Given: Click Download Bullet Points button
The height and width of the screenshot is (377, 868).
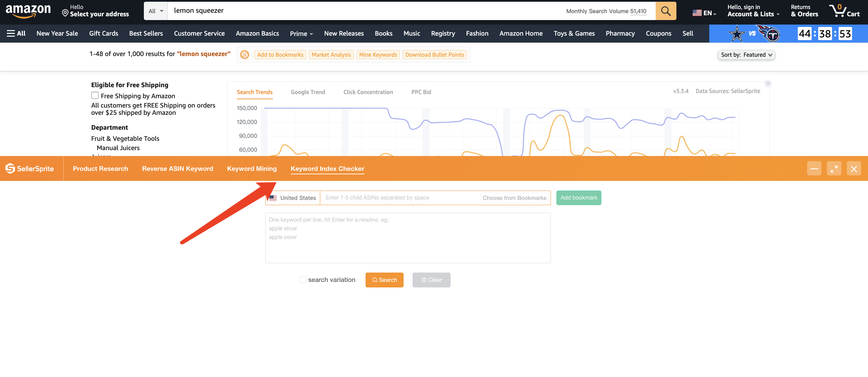Looking at the screenshot, I should coord(435,55).
